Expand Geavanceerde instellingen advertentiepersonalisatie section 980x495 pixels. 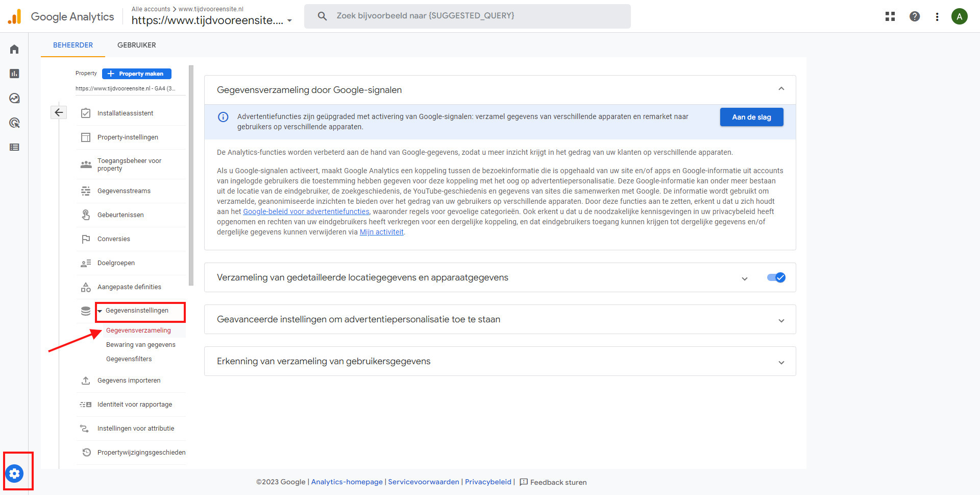coord(781,320)
